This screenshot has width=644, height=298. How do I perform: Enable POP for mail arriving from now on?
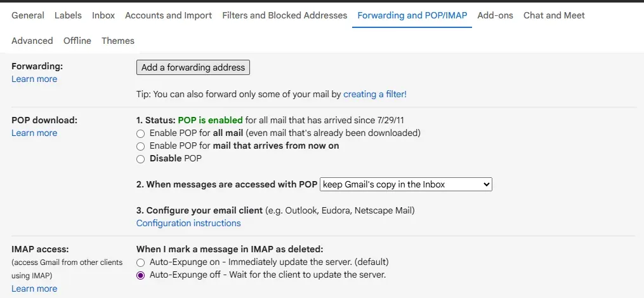[x=141, y=146]
